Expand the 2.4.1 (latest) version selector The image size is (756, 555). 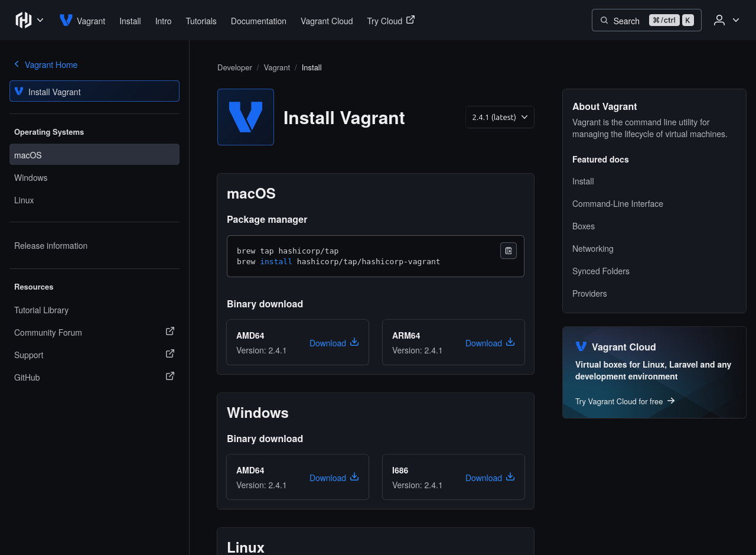pos(500,117)
